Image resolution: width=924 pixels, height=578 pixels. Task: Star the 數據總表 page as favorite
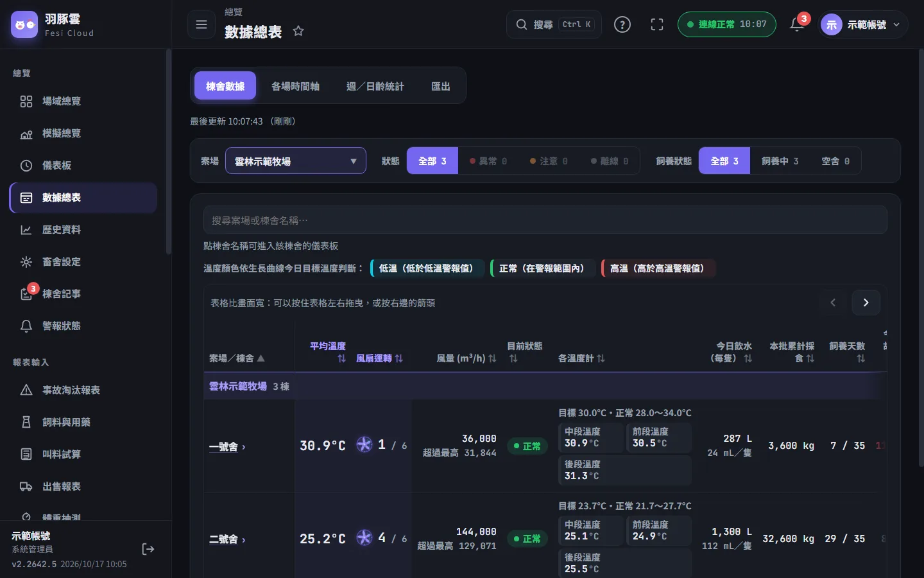point(298,31)
